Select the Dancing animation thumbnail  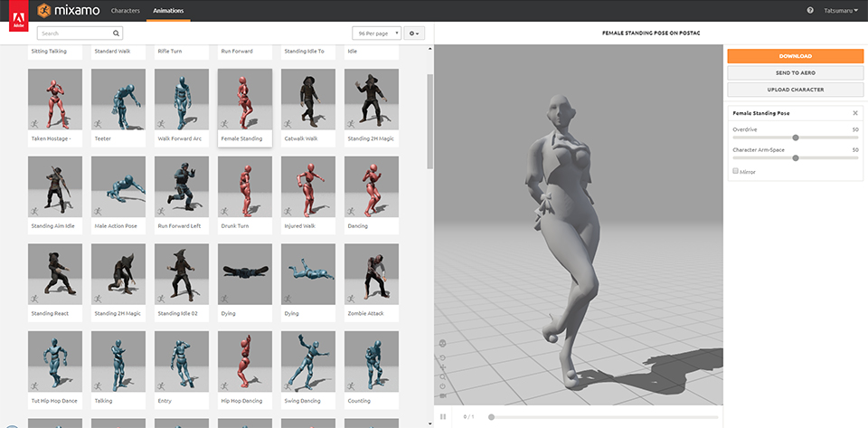pyautogui.click(x=372, y=186)
